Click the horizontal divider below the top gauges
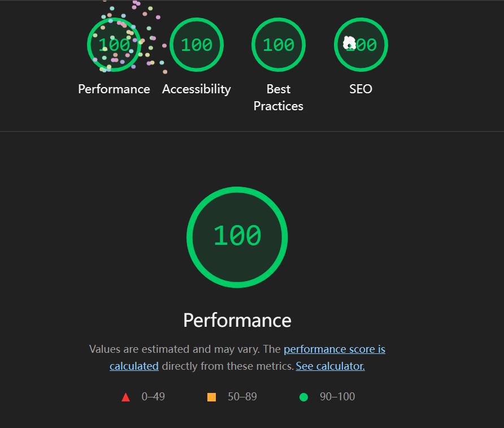This screenshot has width=504, height=428. (252, 132)
